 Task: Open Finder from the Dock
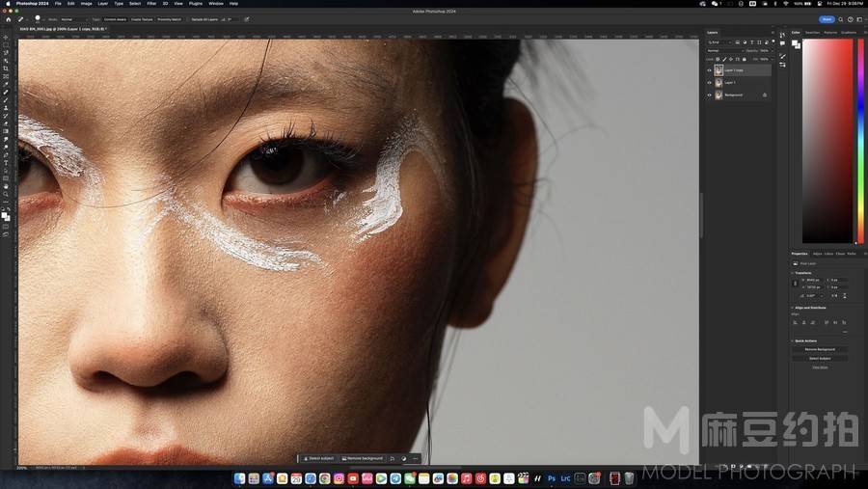point(240,478)
